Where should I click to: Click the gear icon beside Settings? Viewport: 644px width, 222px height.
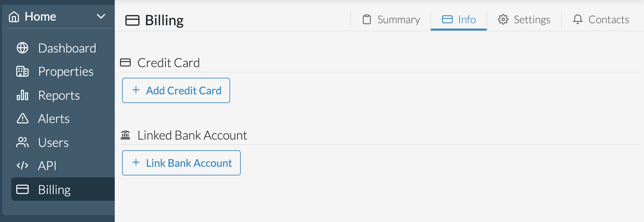coord(503,20)
